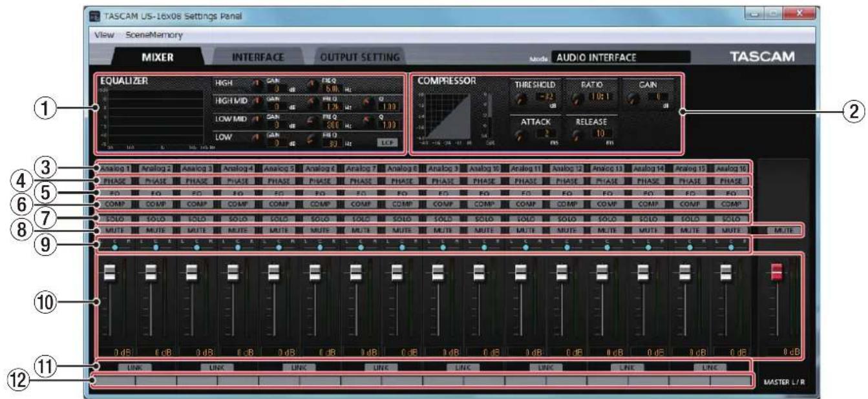The height and width of the screenshot is (399, 868).
Task: Link Analog 11 and 12 channels
Action: 545,367
